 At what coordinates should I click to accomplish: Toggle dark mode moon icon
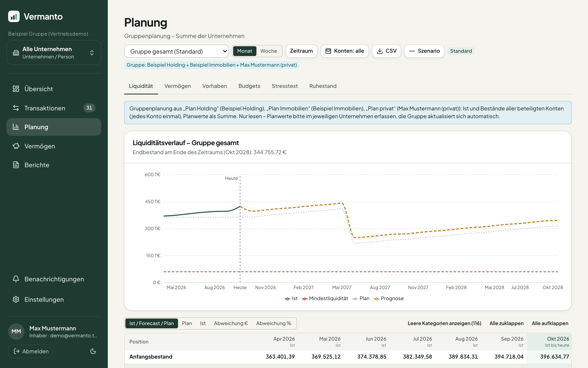coord(93,351)
